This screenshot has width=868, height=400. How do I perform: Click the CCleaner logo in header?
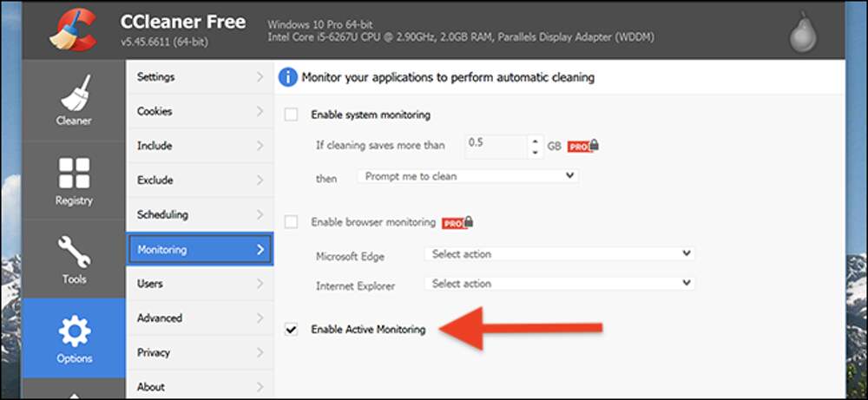point(73,31)
